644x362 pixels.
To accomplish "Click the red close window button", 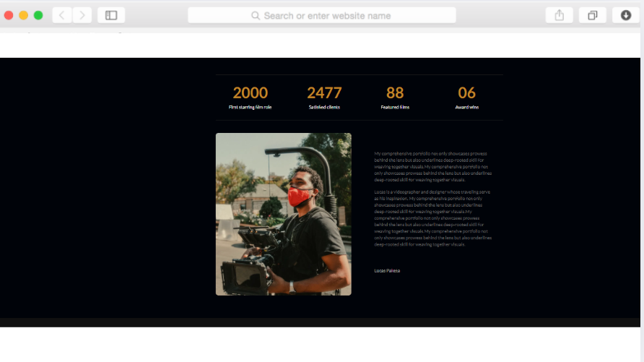I will point(9,15).
